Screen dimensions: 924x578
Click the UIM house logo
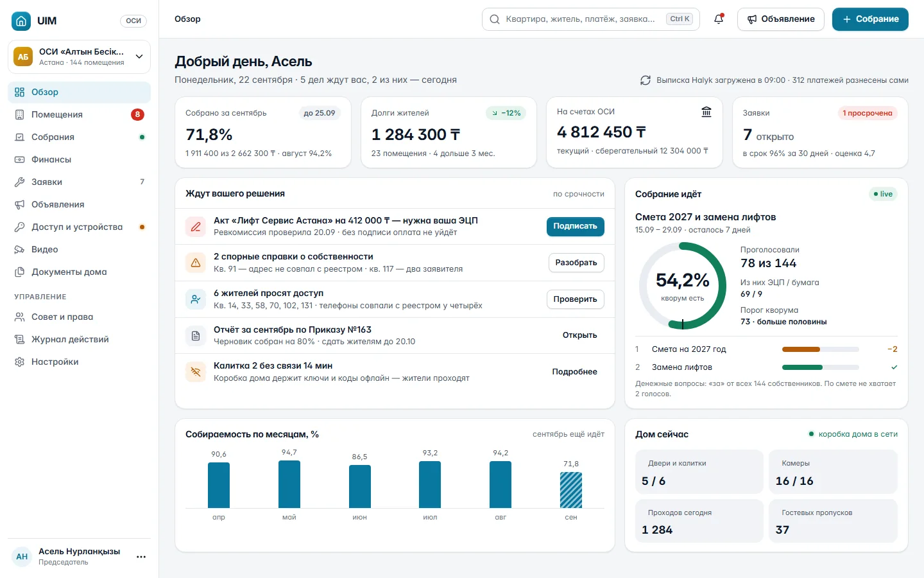coord(21,21)
